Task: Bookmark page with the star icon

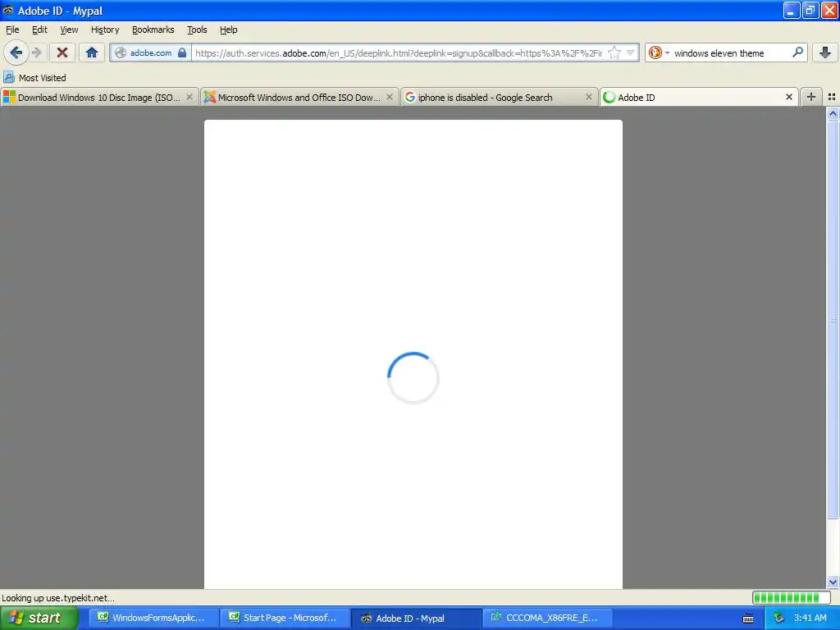Action: coord(614,52)
